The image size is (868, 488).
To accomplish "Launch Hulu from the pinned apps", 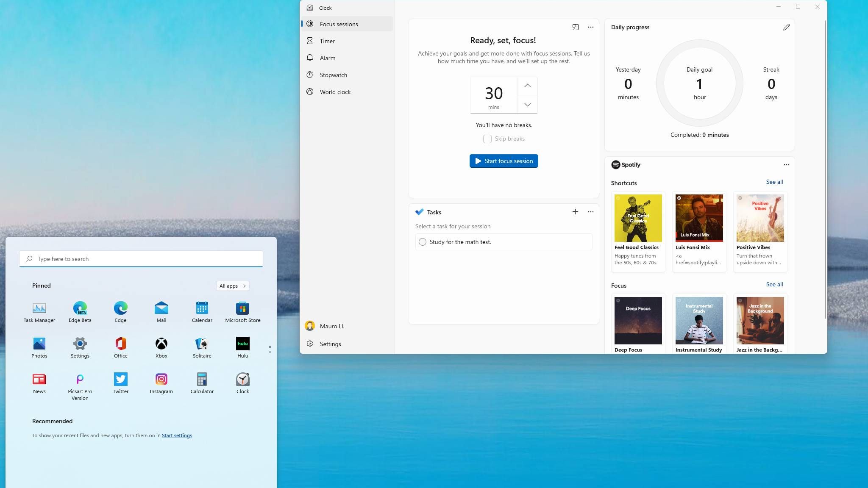I will point(242,344).
